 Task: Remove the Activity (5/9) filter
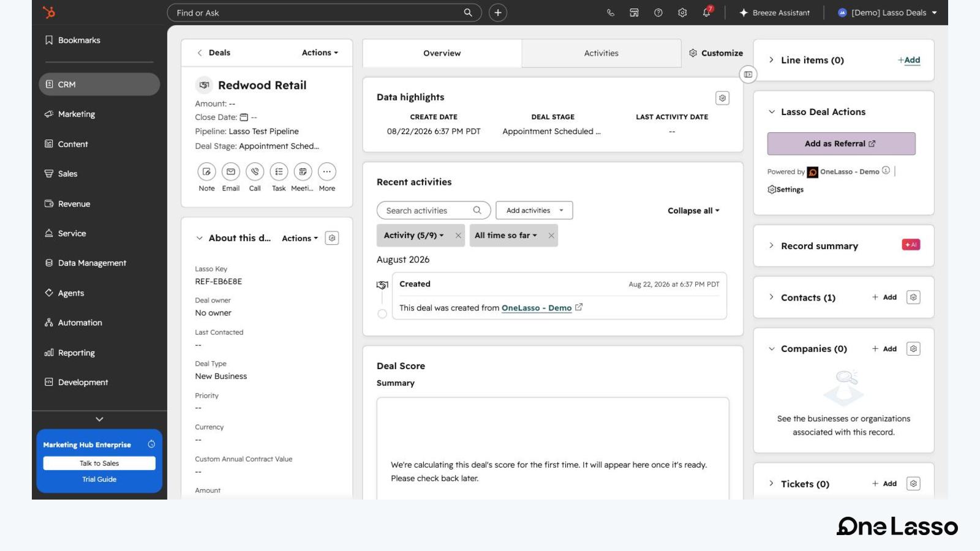click(x=458, y=236)
